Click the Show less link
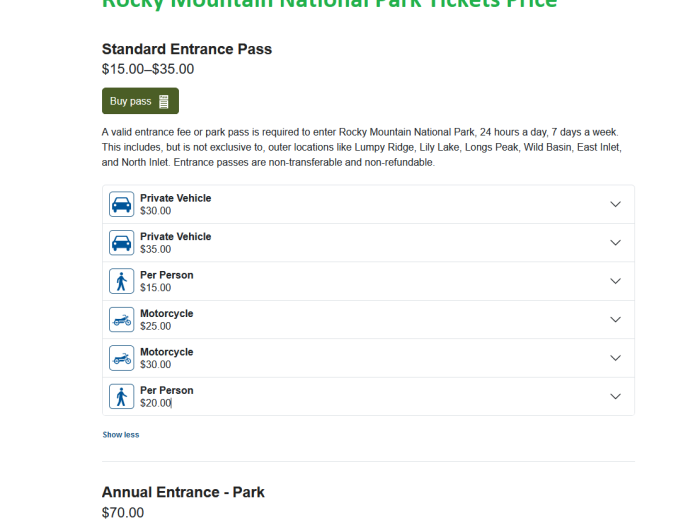This screenshot has width=700, height=525. 121,435
